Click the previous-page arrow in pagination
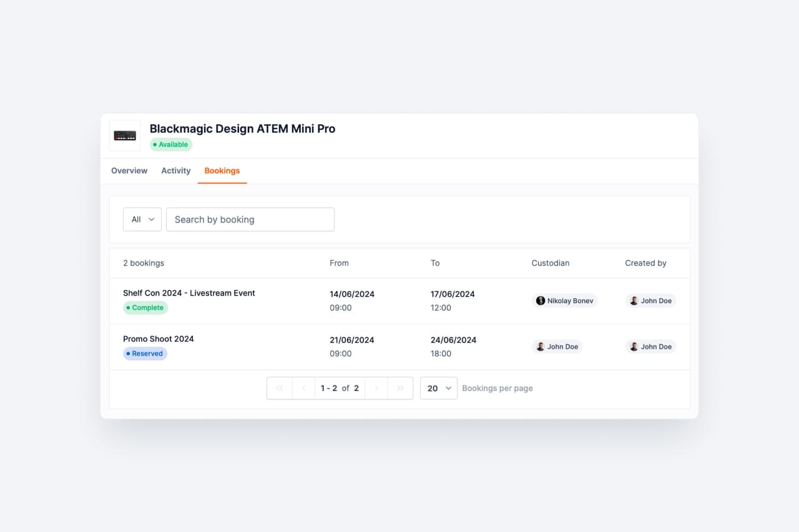Viewport: 799px width, 532px height. click(303, 388)
